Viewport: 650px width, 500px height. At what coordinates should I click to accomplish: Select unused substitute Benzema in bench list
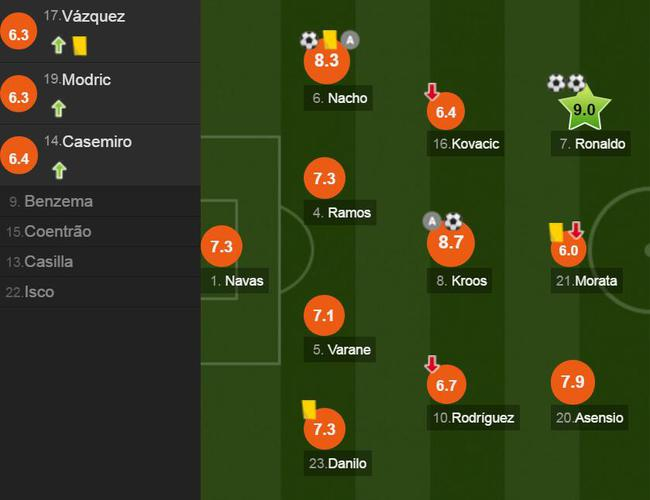coord(58,201)
